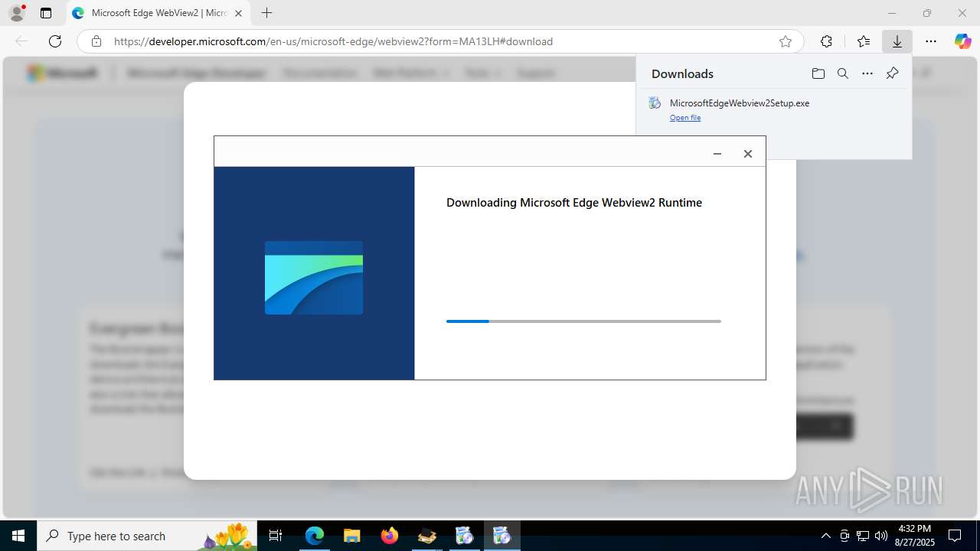The width and height of the screenshot is (980, 551).
Task: Open Microsoft Edge from taskbar
Action: [315, 536]
